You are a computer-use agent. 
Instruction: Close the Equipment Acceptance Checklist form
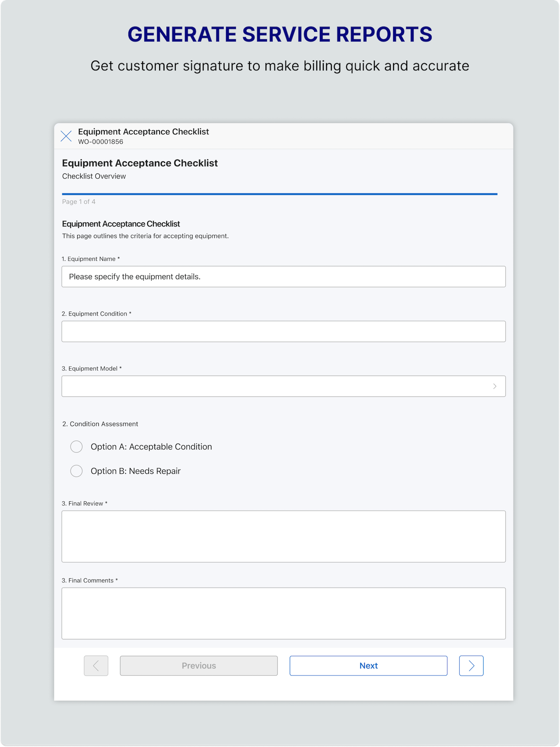66,137
